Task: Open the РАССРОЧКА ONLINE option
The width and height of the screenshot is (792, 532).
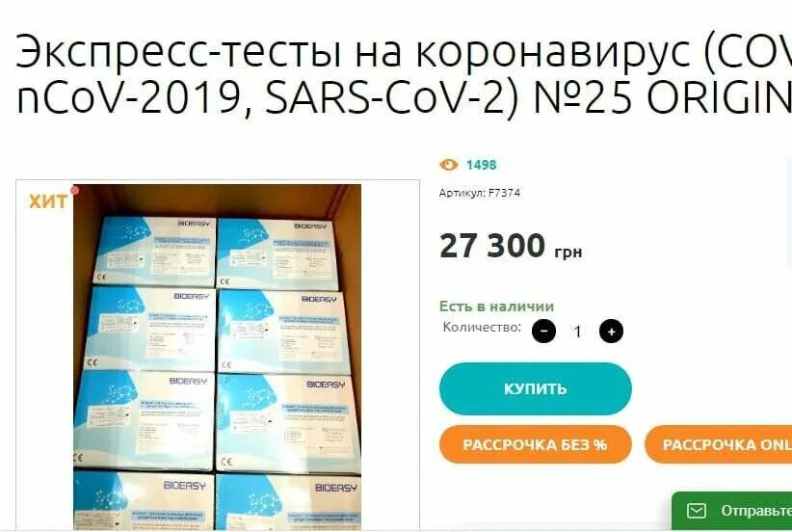Action: pos(718,444)
